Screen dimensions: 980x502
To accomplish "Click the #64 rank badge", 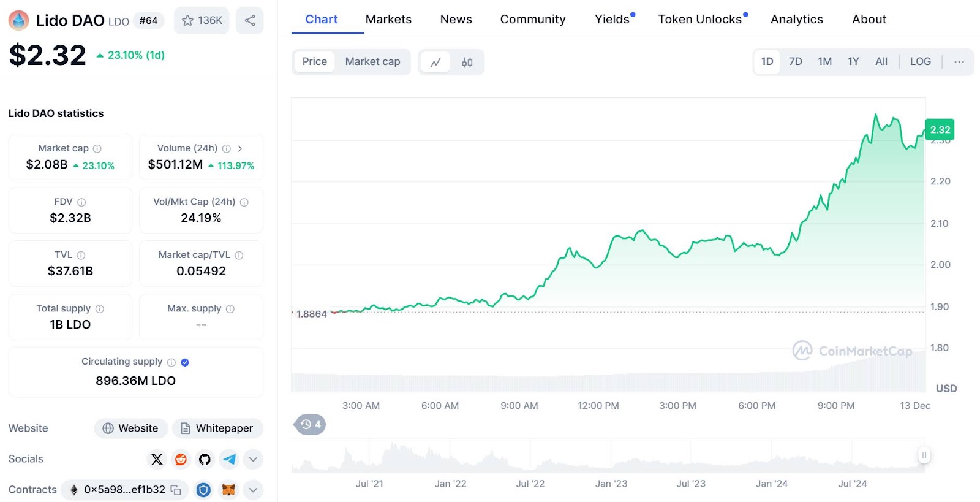I will [x=148, y=21].
